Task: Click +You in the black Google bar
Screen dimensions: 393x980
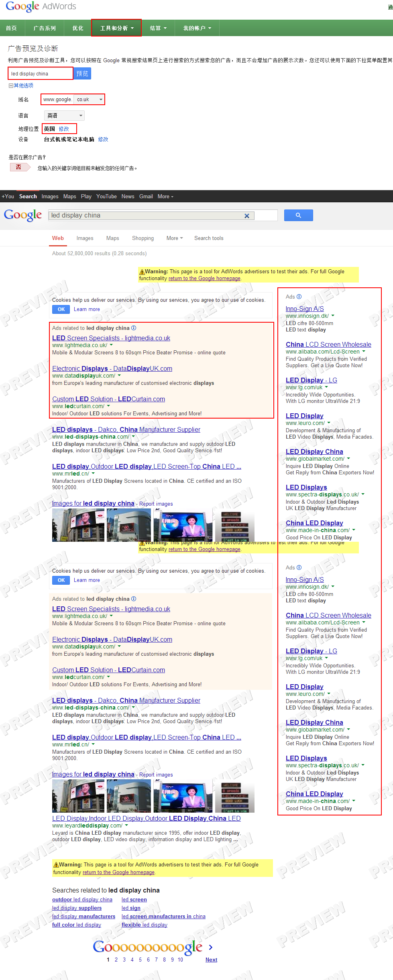Action: [8, 196]
